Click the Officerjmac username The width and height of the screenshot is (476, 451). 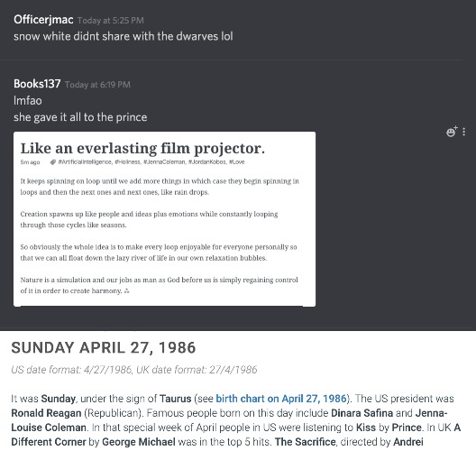coord(43,20)
